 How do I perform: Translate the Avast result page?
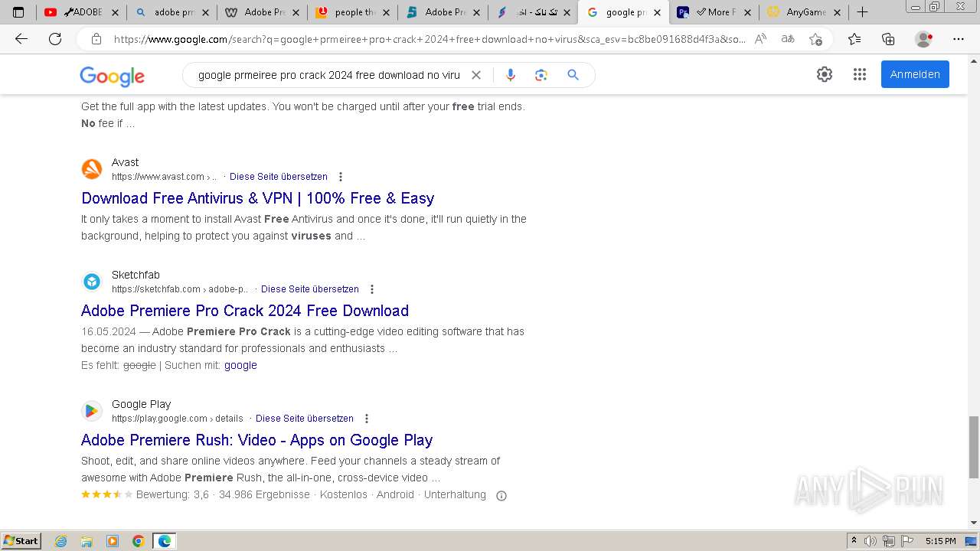coord(279,177)
